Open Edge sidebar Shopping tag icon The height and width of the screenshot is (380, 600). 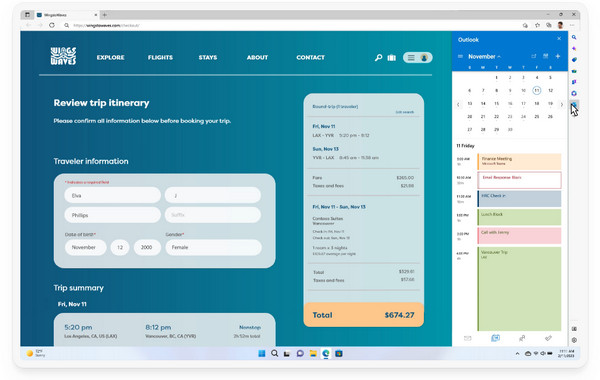(x=574, y=60)
